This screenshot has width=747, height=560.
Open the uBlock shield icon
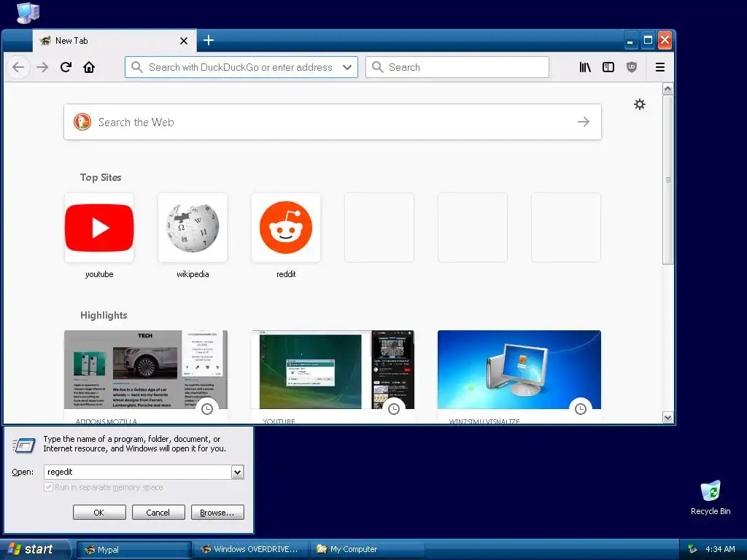tap(632, 67)
